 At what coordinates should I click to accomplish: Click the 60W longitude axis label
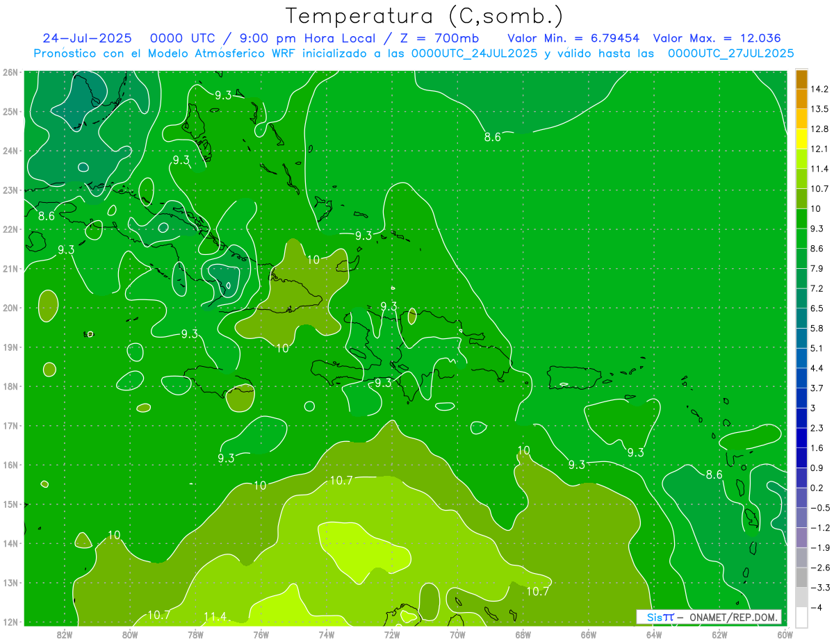785,634
